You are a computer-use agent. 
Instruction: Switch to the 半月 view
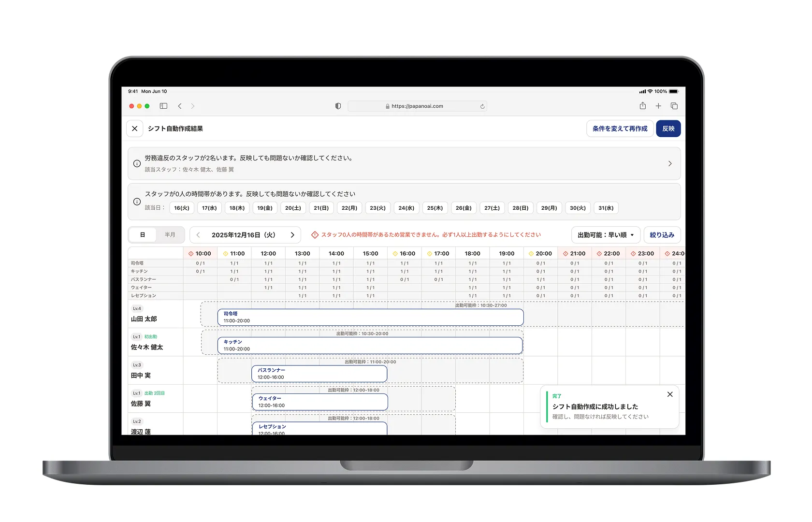click(170, 235)
